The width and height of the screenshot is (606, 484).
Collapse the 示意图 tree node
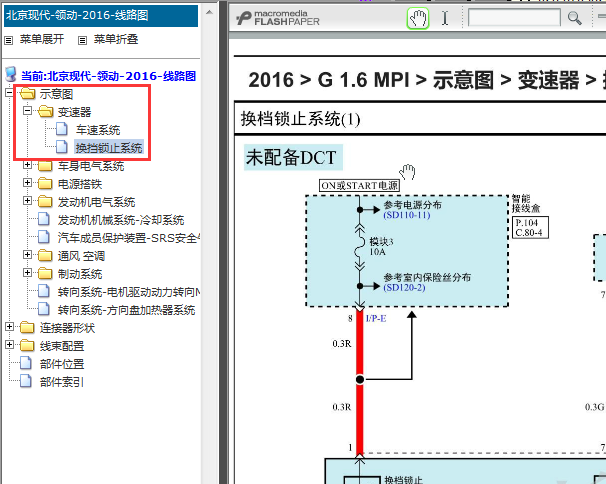[x=9, y=93]
